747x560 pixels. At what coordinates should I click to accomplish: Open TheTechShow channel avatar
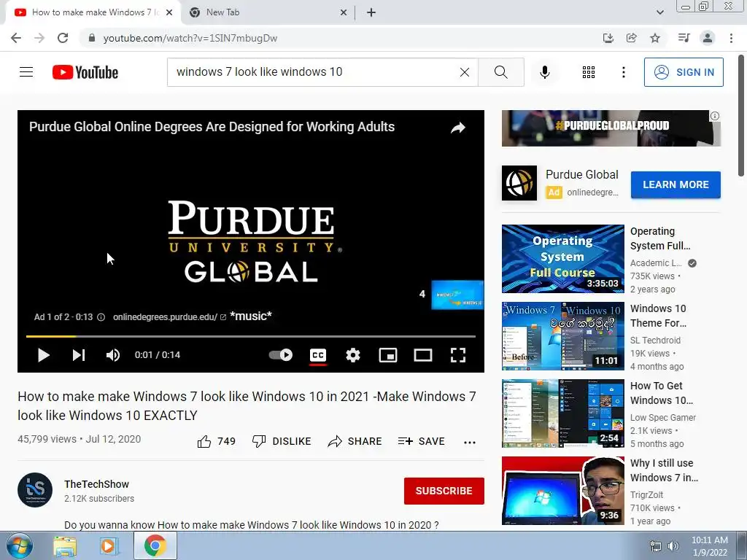click(x=35, y=490)
